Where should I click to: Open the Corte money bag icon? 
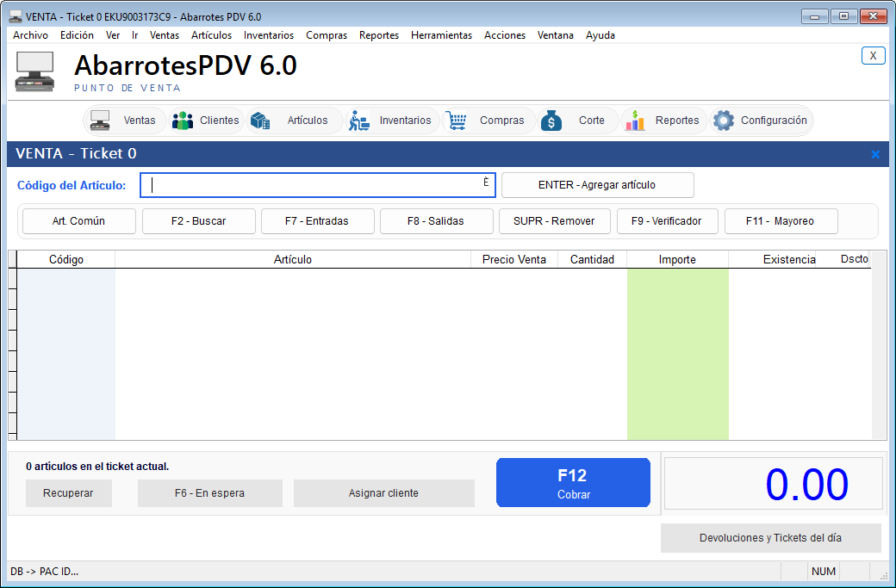pos(551,121)
